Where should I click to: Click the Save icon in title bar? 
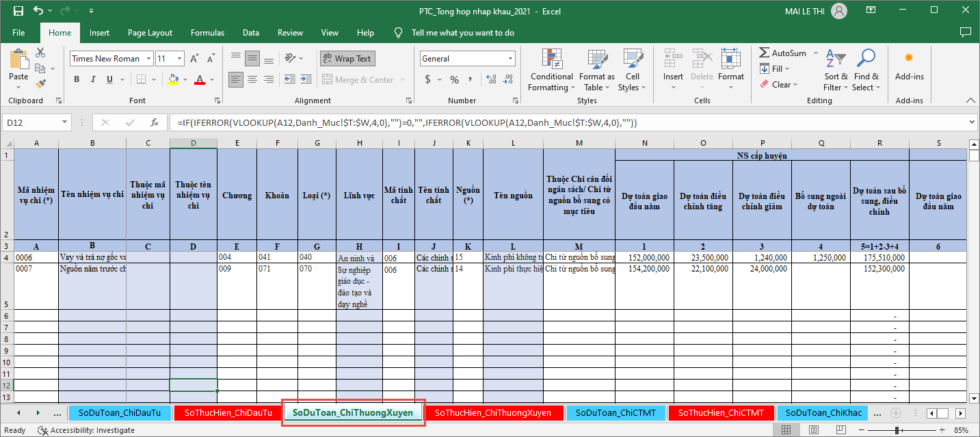pos(18,11)
